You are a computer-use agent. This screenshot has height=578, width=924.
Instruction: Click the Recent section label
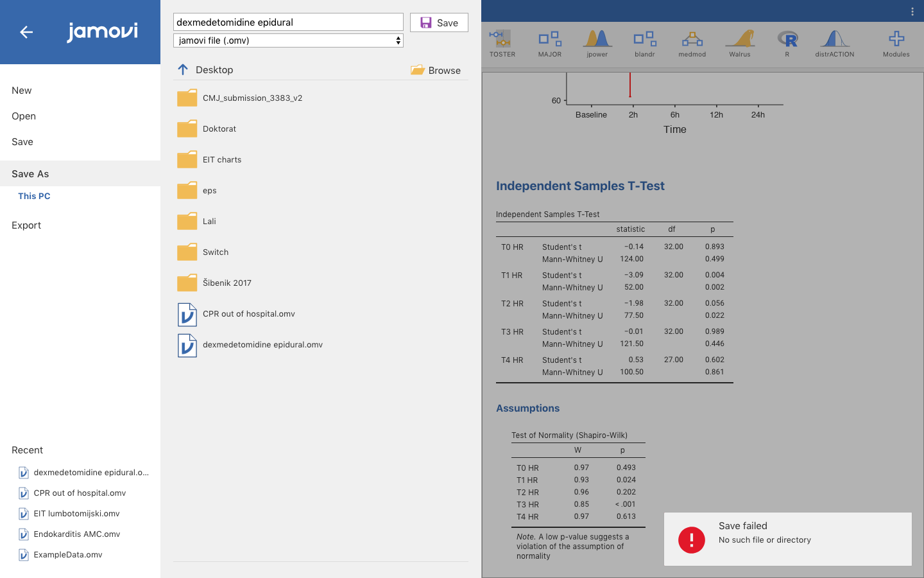pos(27,450)
